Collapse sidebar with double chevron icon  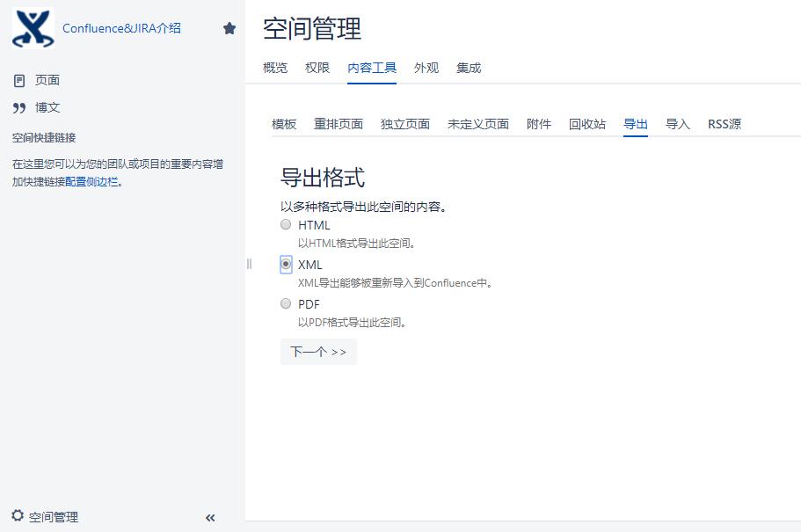[210, 518]
